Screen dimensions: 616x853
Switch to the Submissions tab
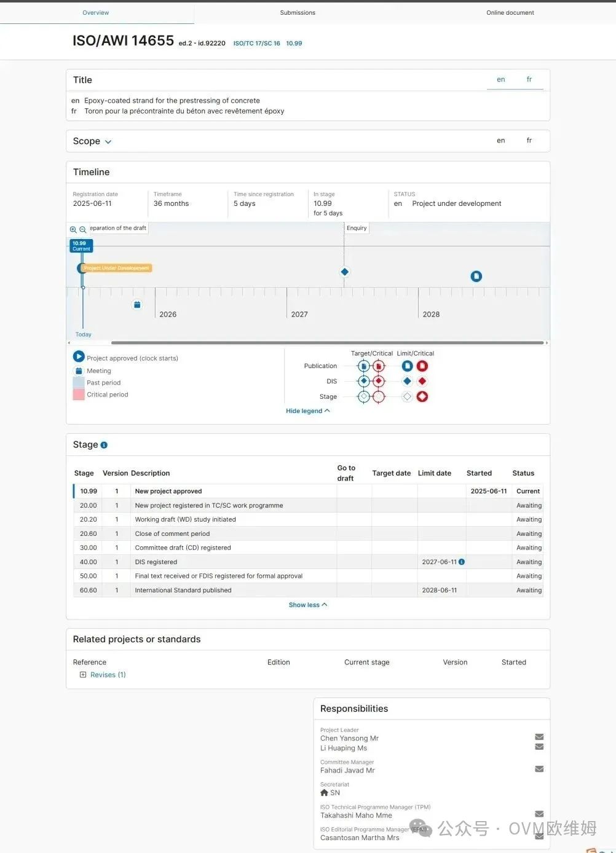[298, 13]
